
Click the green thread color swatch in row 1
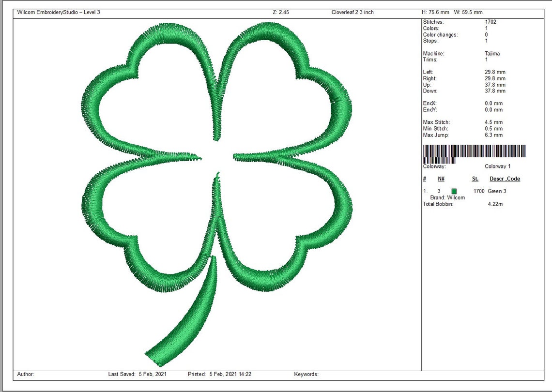454,191
